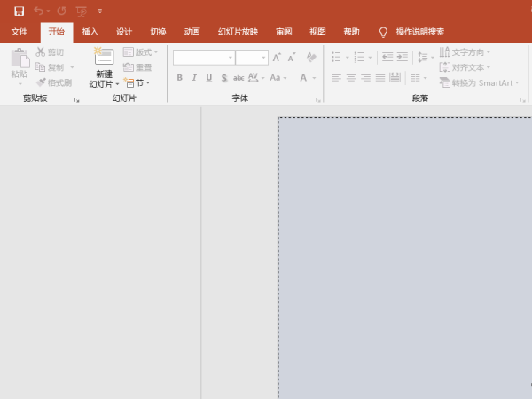This screenshot has width=532, height=399.
Task: Click the Section (节) icon
Action: click(136, 82)
